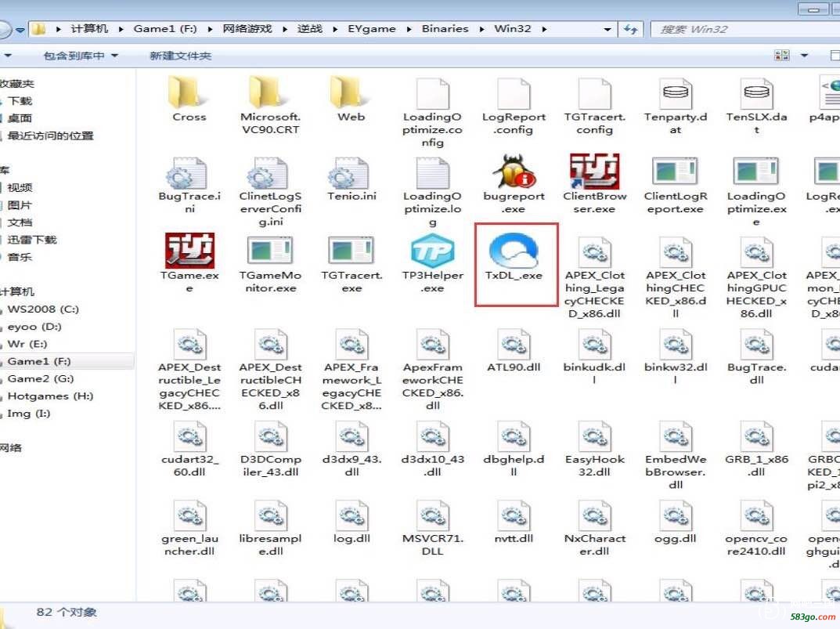The height and width of the screenshot is (629, 840).
Task: Select the TGTracert.config file icon
Action: pyautogui.click(x=595, y=93)
